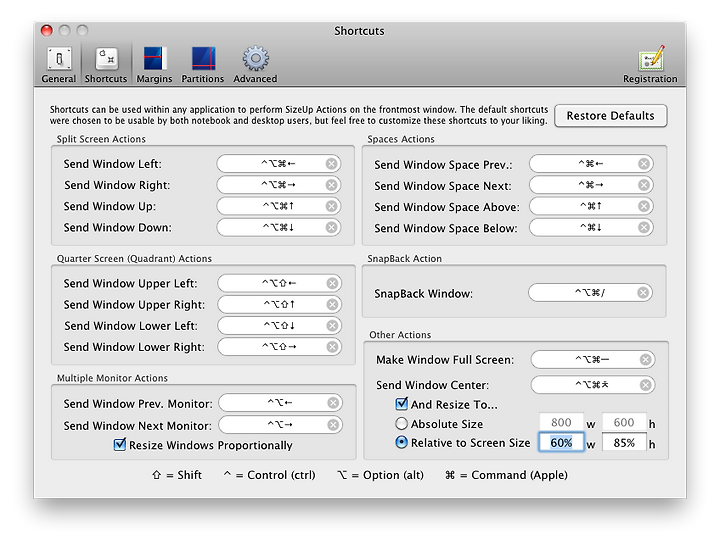720x545 pixels.
Task: Select the Send Window Prev. Monitor shortcut field
Action: [x=281, y=403]
